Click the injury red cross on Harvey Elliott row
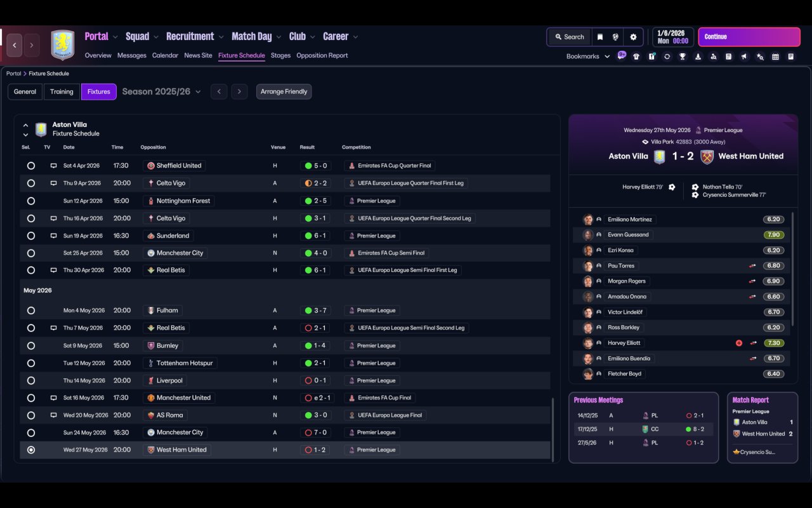Viewport: 812px width, 508px height. 739,343
